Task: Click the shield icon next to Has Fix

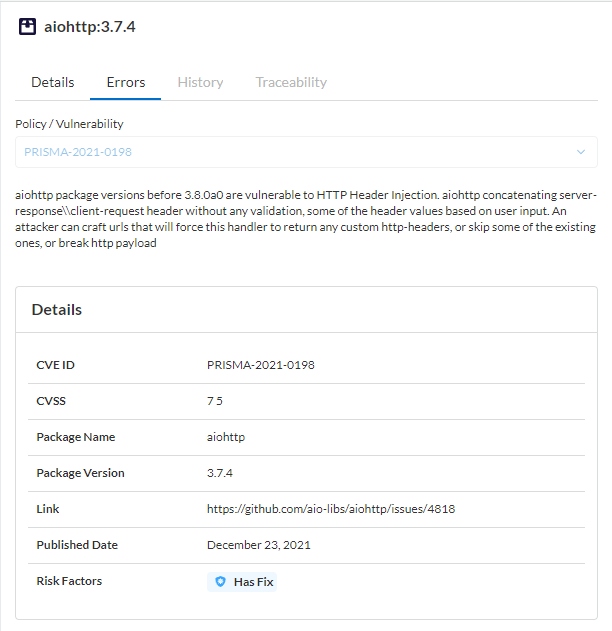Action: coord(219,582)
